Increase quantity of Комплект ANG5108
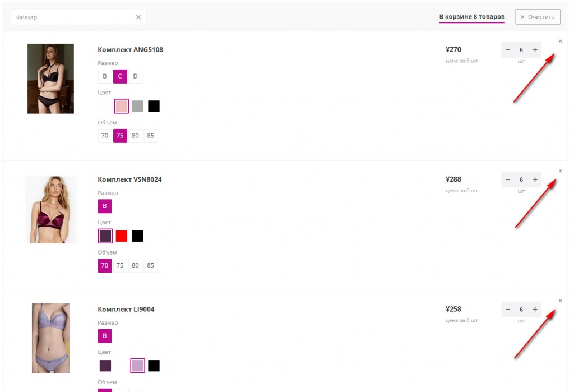574x392 pixels. pos(535,50)
